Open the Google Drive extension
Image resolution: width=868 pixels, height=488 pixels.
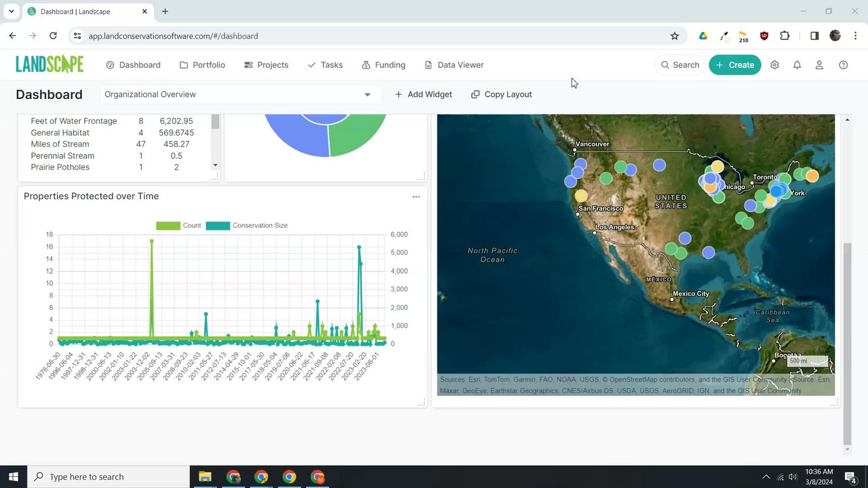[x=703, y=36]
